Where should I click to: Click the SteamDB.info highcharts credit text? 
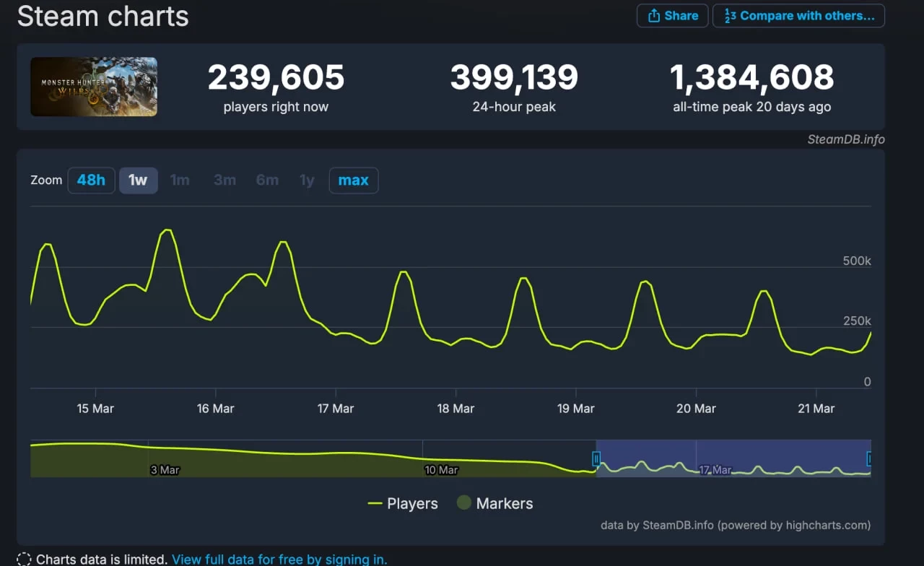[735, 526]
